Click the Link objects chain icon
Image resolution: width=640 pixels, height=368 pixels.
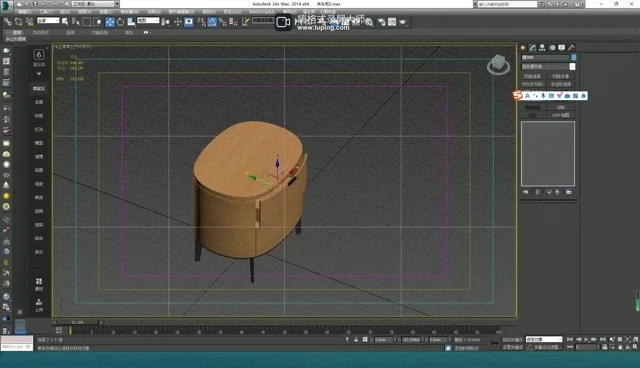[x=8, y=22]
